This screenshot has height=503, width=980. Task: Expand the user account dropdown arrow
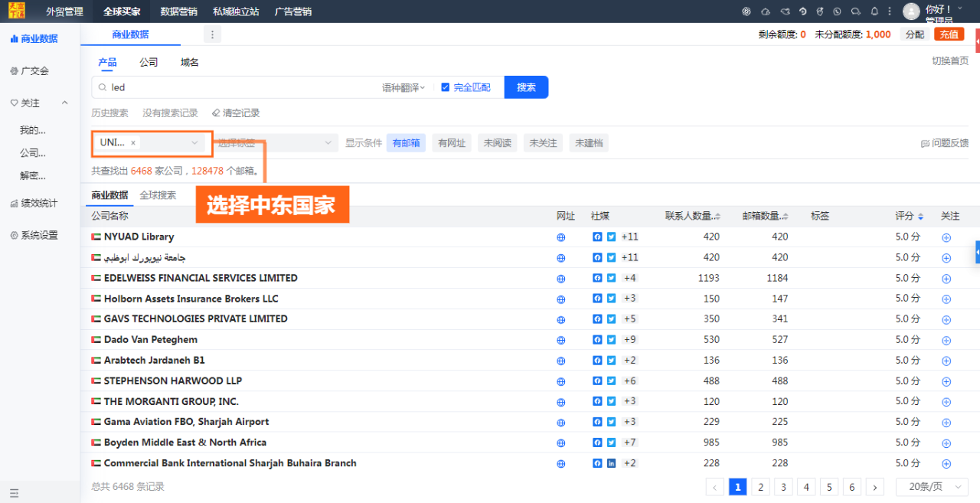(960, 8)
